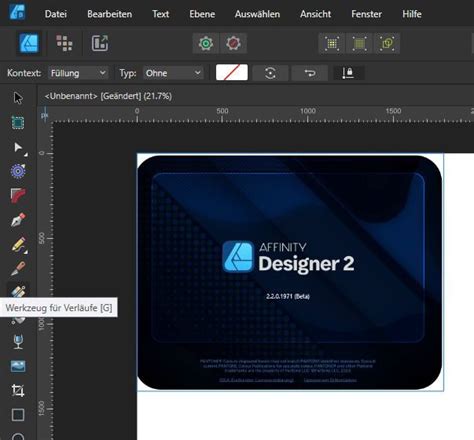The width and height of the screenshot is (474, 440).
Task: Select the Point Transform tool
Action: (x=18, y=171)
